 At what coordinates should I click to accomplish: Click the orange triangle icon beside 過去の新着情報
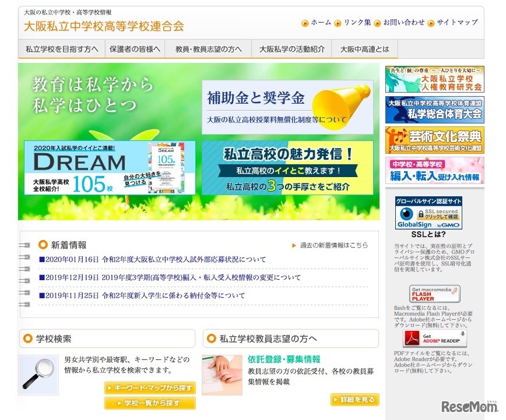(294, 245)
